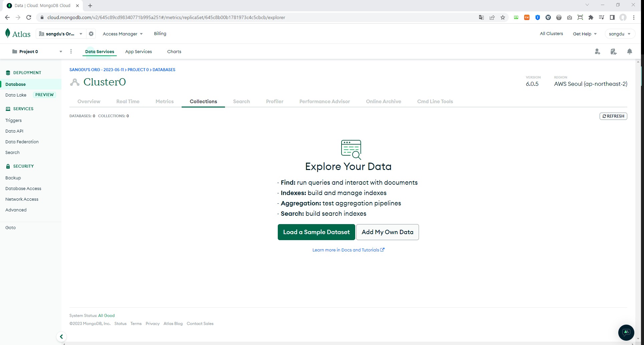Click the translate page icon

(x=481, y=17)
